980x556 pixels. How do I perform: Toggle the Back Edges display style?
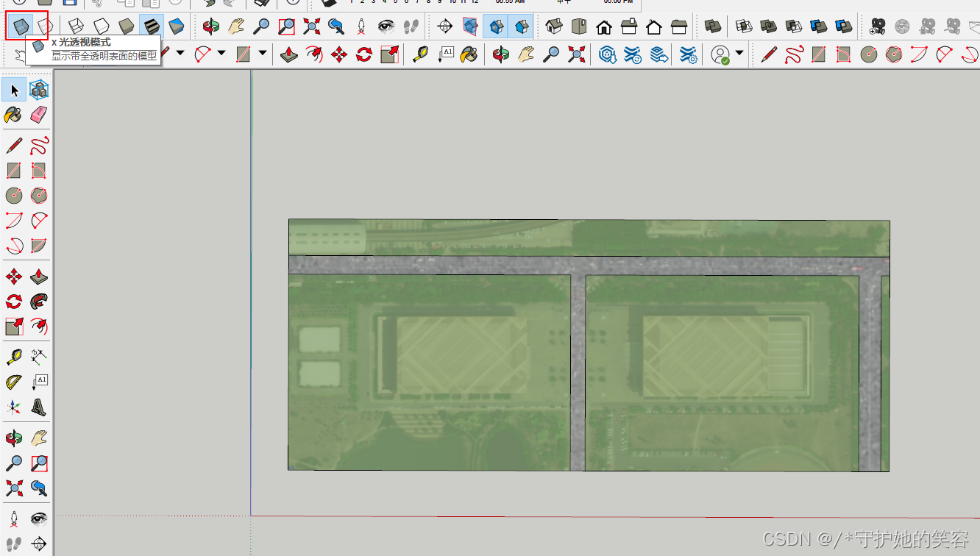tap(45, 27)
